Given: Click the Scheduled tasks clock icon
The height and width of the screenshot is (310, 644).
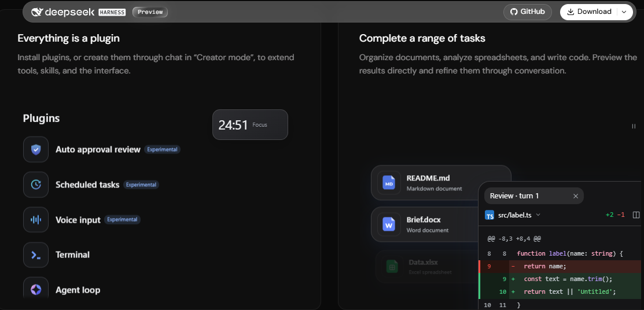Looking at the screenshot, I should pos(36,184).
